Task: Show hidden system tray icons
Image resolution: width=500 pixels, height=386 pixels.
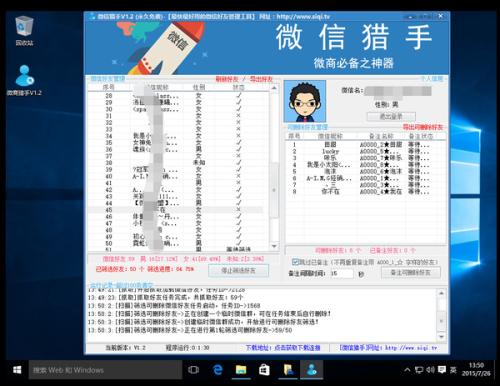Action: pyautogui.click(x=407, y=370)
